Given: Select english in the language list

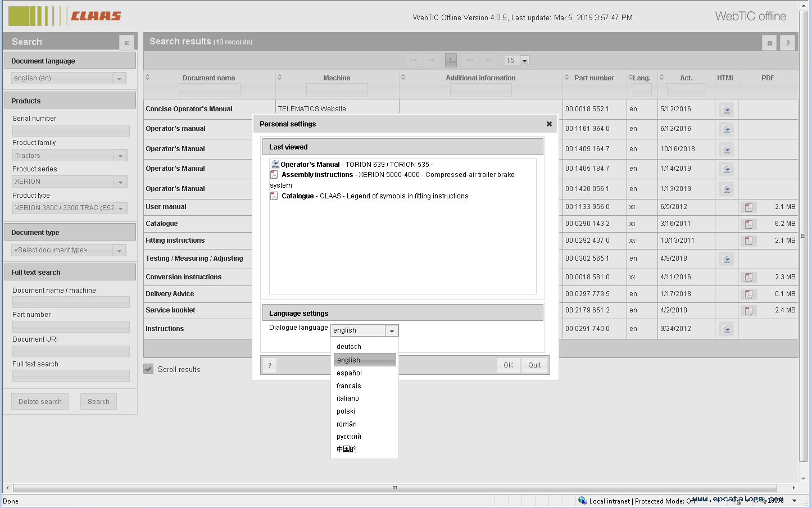Looking at the screenshot, I should coord(365,360).
